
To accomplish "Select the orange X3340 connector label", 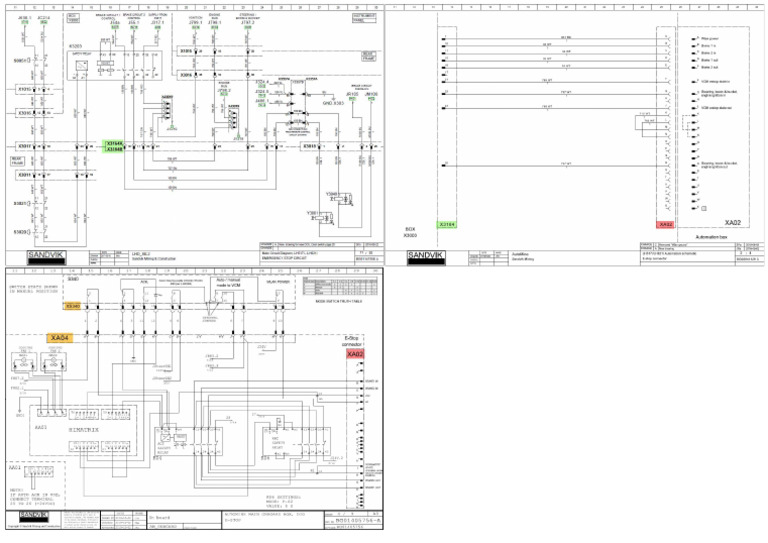I will [72, 306].
